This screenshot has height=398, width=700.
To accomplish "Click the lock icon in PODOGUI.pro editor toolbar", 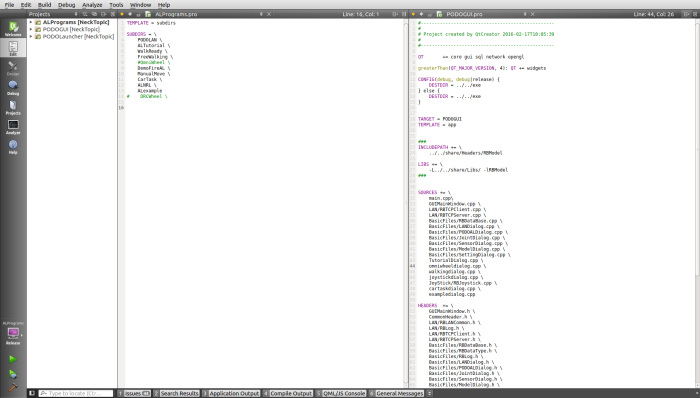I will click(429, 14).
